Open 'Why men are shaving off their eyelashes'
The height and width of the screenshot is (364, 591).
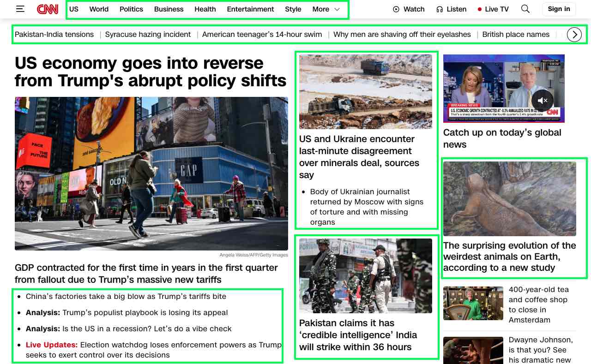pyautogui.click(x=402, y=35)
